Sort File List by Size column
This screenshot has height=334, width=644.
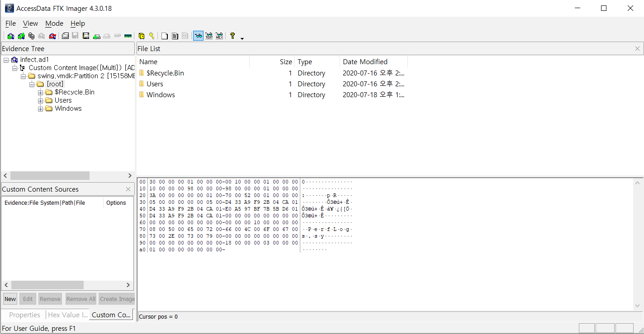coord(272,62)
